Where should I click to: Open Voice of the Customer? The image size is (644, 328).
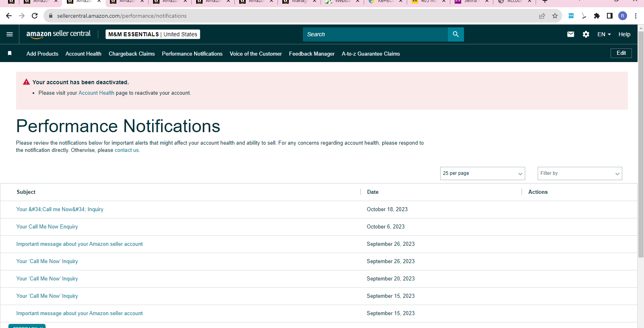256,54
